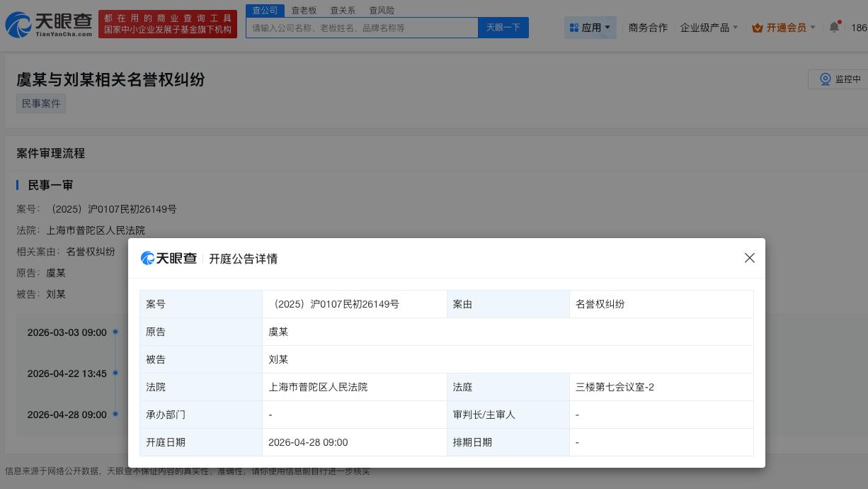868x489 pixels.
Task: Click the blue app-grid icon next to 应用
Action: point(575,28)
